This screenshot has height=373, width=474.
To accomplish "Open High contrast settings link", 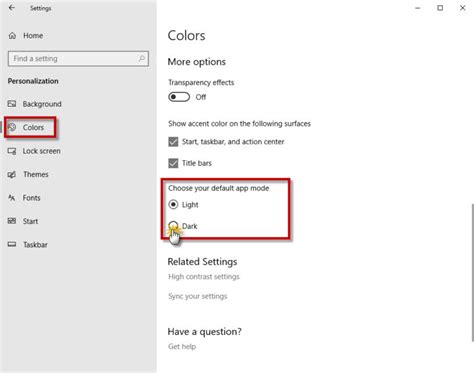I will (204, 277).
